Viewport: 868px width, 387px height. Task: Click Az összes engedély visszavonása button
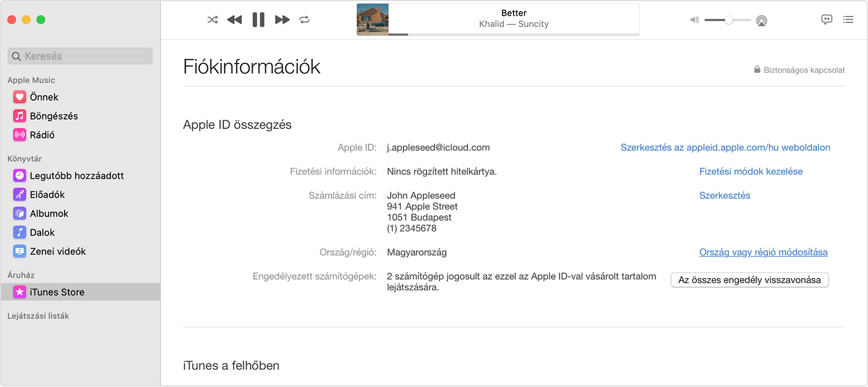tap(749, 280)
